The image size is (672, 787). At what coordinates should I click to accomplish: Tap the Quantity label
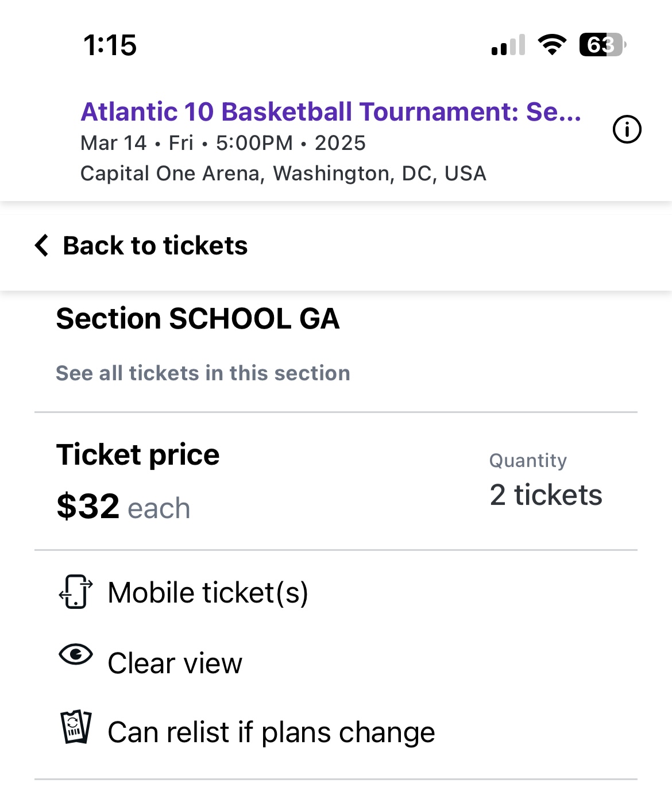pyautogui.click(x=528, y=461)
